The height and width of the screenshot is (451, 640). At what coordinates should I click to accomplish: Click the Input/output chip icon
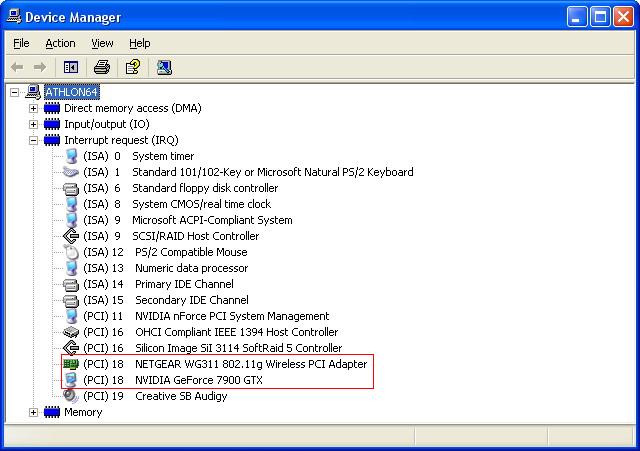tap(52, 124)
